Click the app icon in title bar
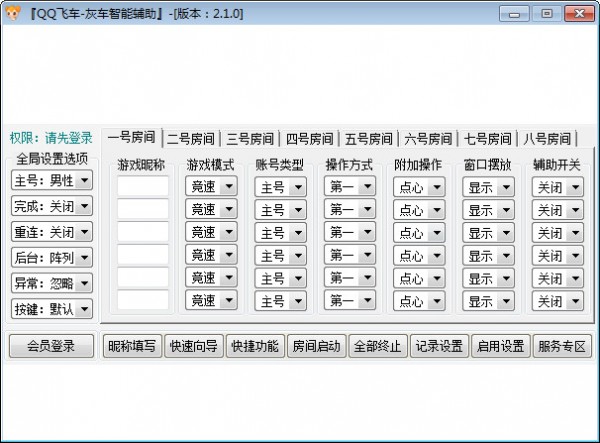This screenshot has height=443, width=600. click(13, 14)
